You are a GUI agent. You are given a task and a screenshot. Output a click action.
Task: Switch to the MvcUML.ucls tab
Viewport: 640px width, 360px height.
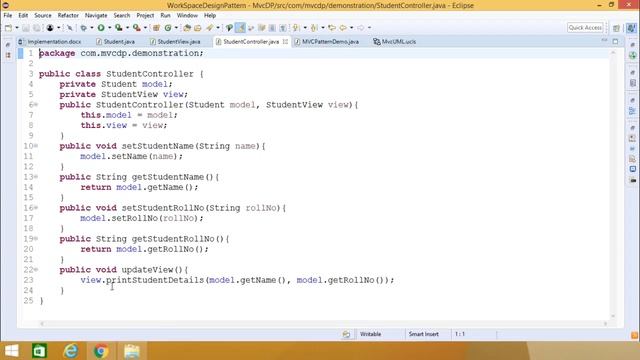click(x=395, y=42)
